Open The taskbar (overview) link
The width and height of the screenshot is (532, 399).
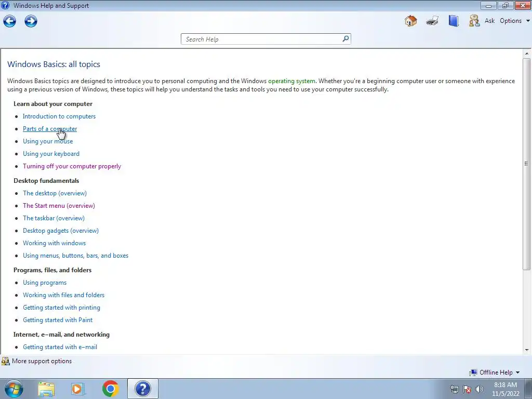coord(54,218)
